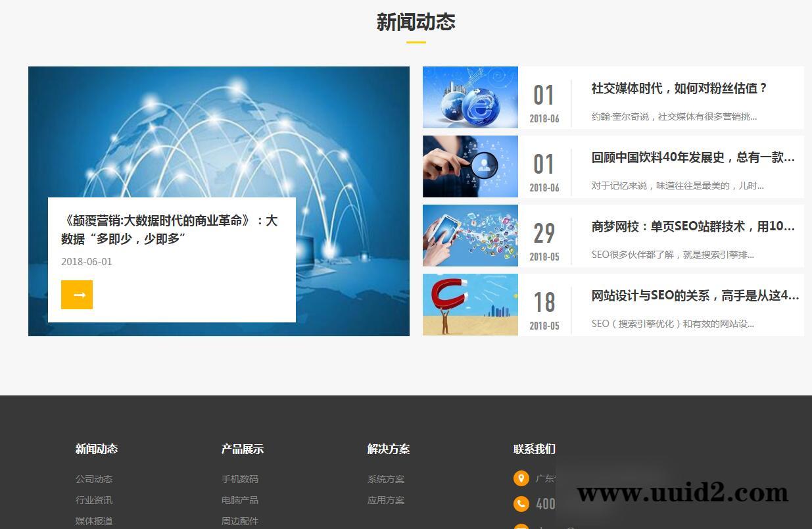
Task: Click the 手机数码 link under 产品展示
Action: pos(239,478)
